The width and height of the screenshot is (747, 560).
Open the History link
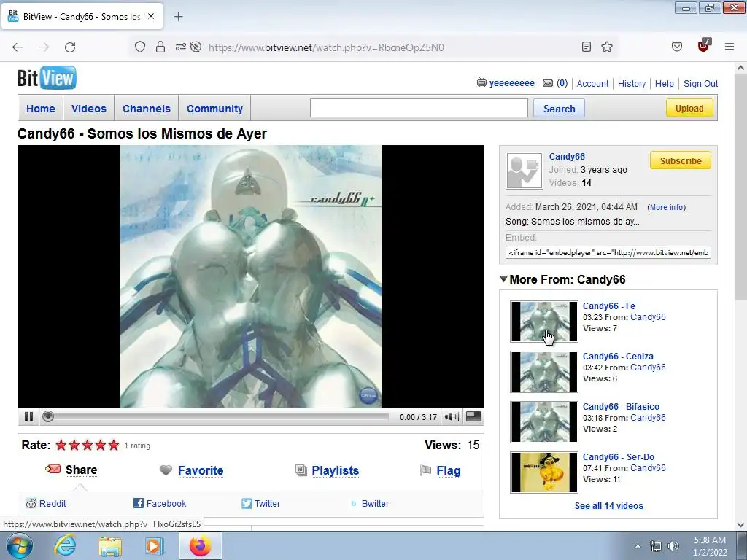coord(632,83)
